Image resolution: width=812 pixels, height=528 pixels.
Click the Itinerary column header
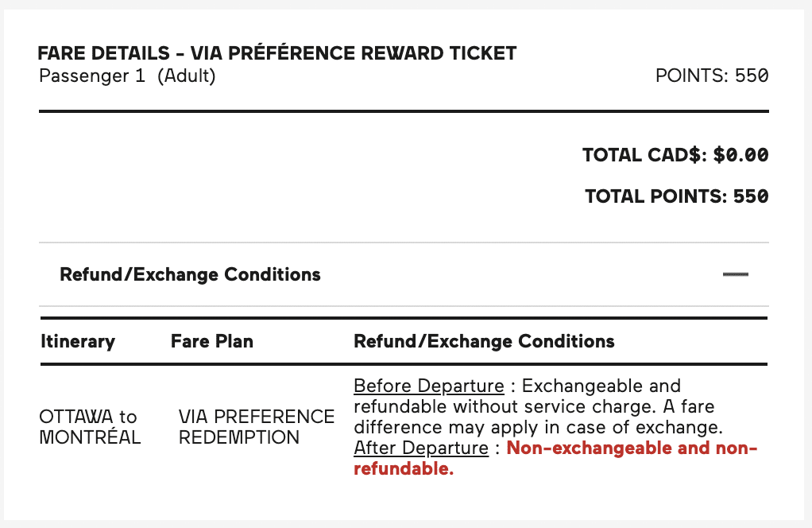[x=78, y=341]
